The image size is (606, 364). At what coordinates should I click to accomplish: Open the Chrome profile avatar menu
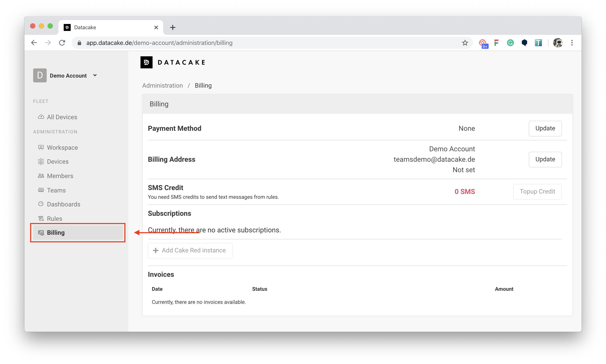point(558,43)
